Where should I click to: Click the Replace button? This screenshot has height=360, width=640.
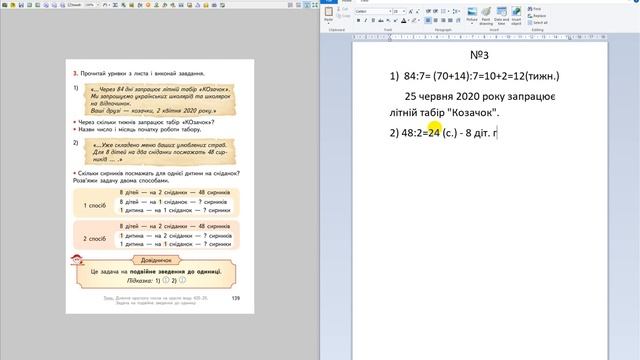(x=537, y=16)
